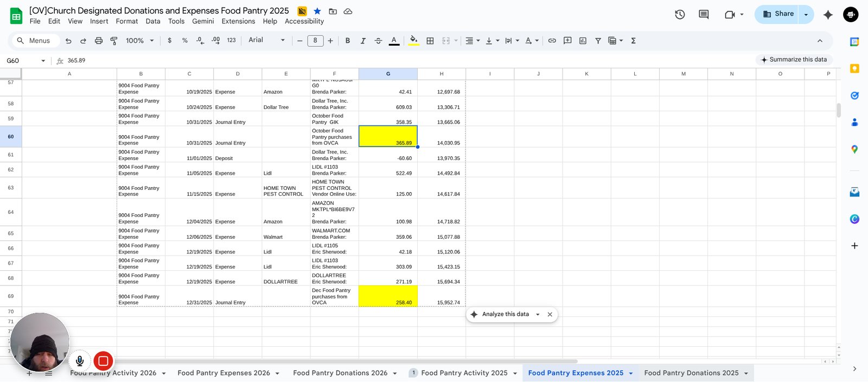Click Summarize this data button
The width and height of the screenshot is (868, 382).
(794, 60)
